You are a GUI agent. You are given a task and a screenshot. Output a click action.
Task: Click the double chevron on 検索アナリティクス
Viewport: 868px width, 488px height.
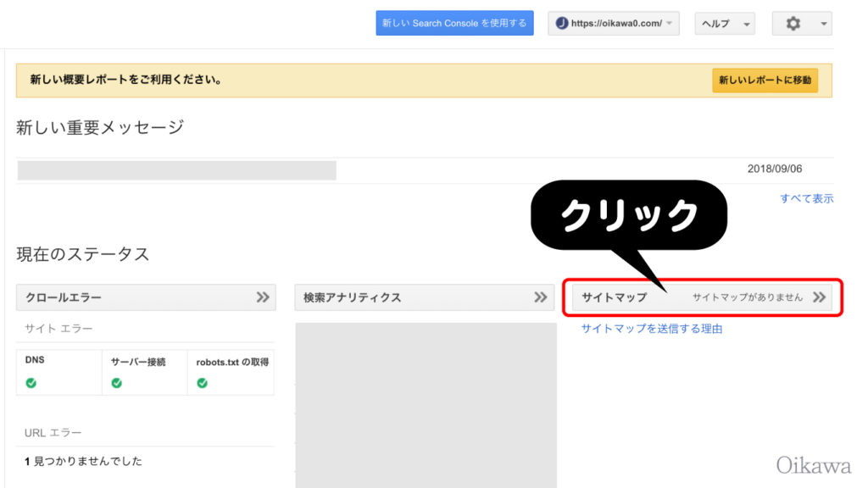pyautogui.click(x=541, y=297)
